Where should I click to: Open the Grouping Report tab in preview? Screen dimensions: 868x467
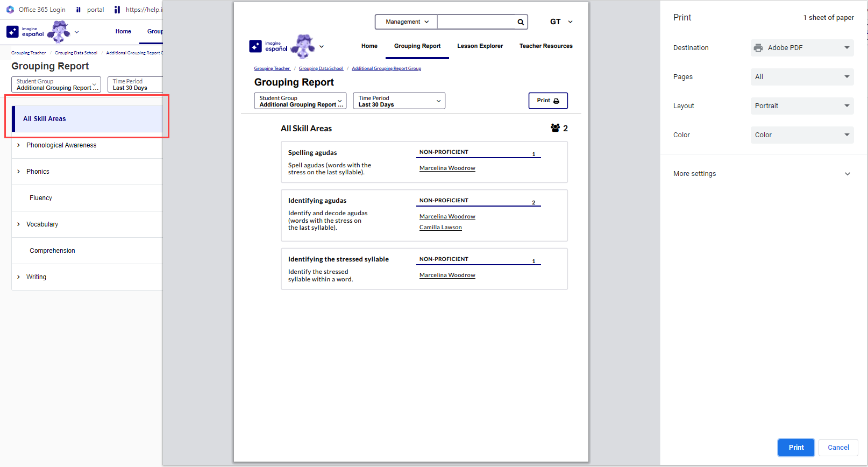coord(417,46)
